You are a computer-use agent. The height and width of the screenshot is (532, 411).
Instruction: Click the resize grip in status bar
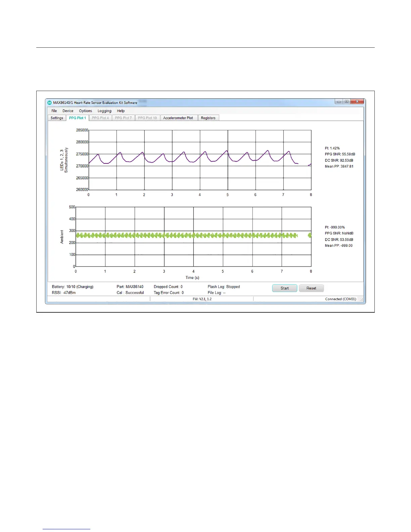coord(361,299)
